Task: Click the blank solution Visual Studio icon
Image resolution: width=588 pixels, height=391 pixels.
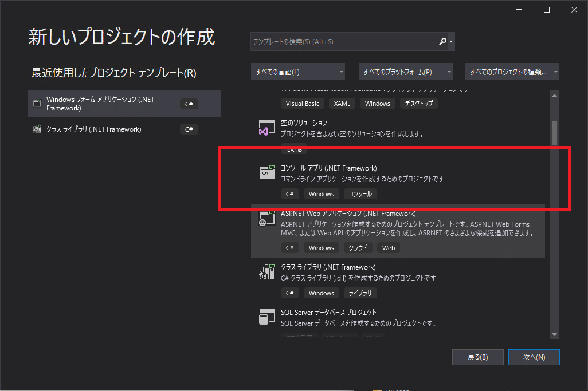Action: tap(266, 128)
